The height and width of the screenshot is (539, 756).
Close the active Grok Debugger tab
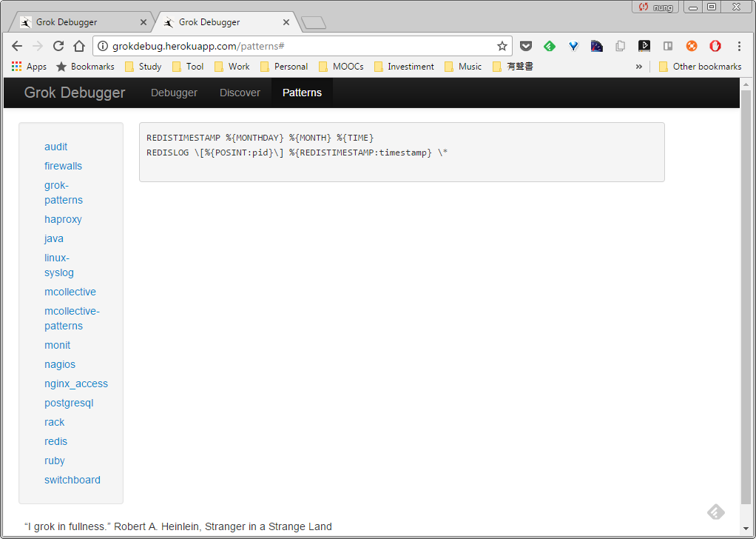286,22
